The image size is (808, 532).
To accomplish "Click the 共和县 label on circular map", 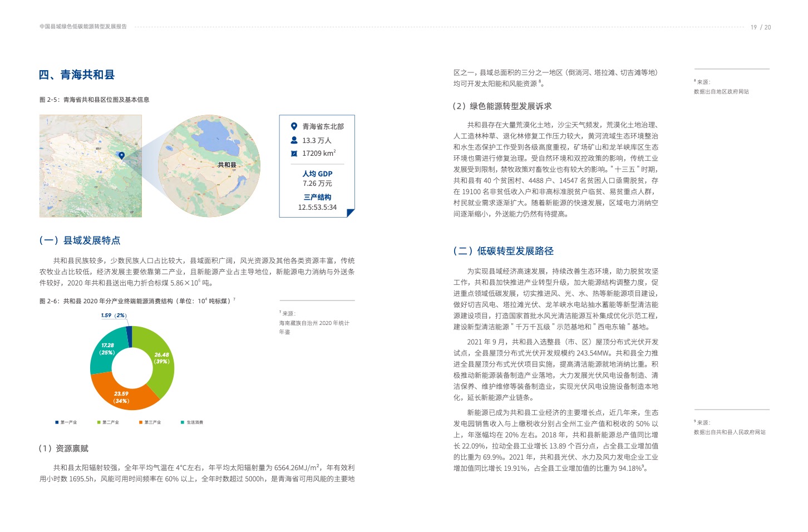I will (226, 165).
